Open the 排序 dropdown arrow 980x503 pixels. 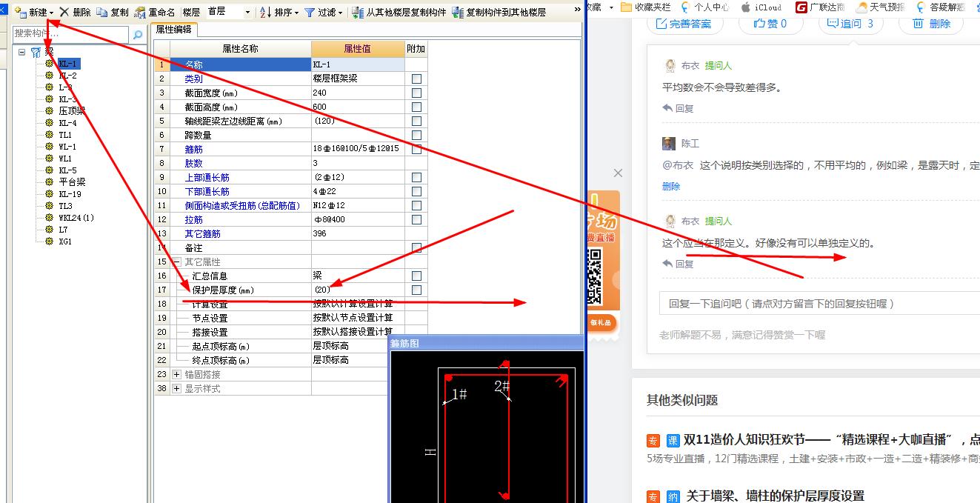pos(296,13)
